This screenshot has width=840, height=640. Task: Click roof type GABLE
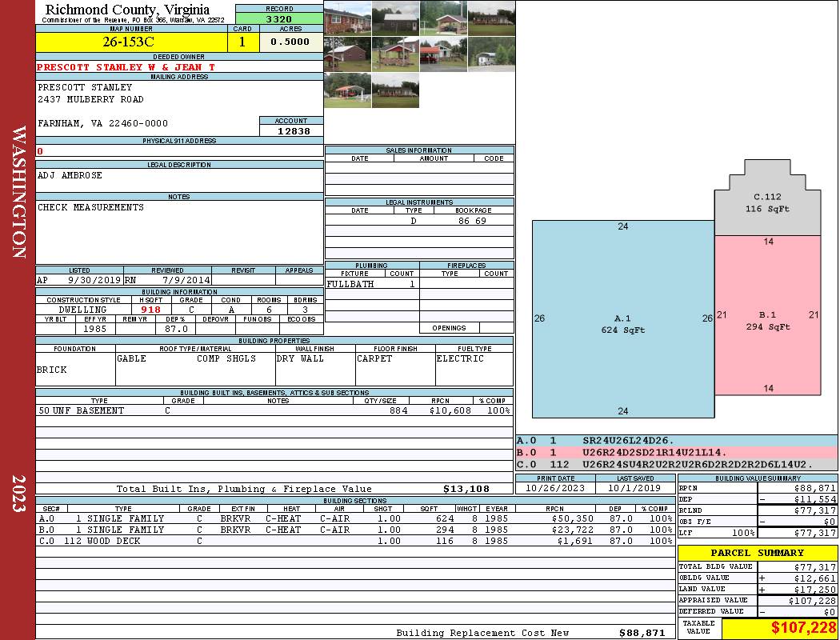click(132, 358)
